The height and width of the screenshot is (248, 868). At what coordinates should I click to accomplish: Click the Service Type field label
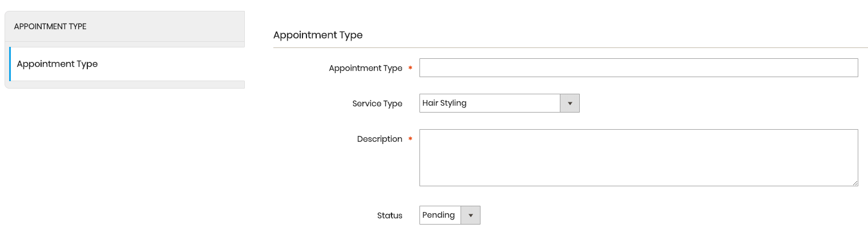coord(377,103)
